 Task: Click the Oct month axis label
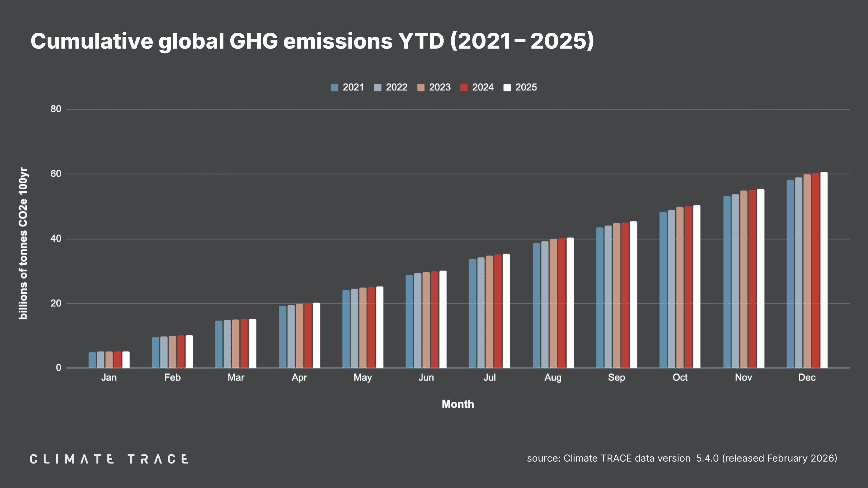click(x=680, y=377)
